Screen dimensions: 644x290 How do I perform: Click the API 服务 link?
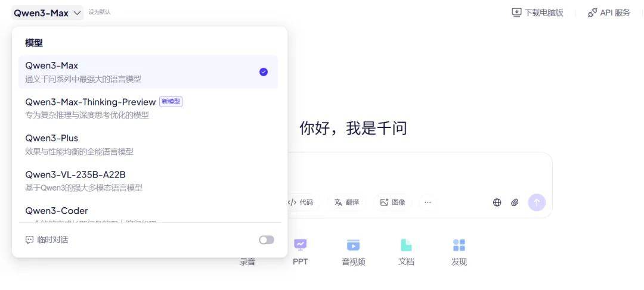pyautogui.click(x=609, y=13)
